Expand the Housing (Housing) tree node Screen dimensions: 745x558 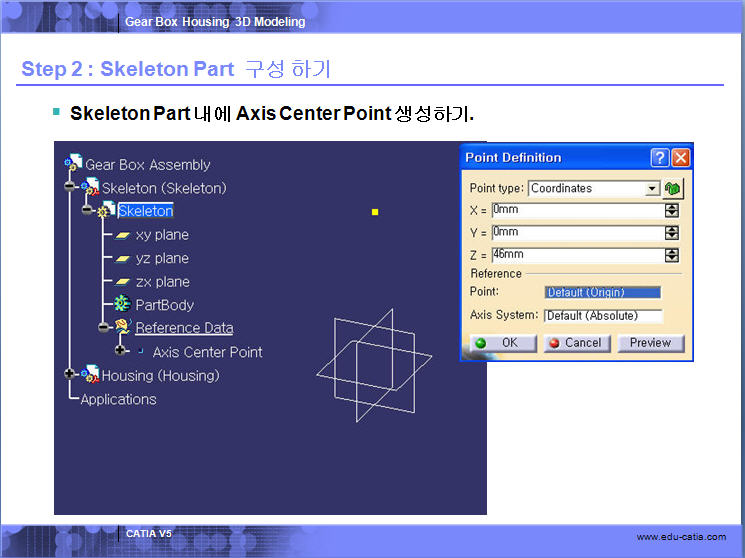point(70,375)
